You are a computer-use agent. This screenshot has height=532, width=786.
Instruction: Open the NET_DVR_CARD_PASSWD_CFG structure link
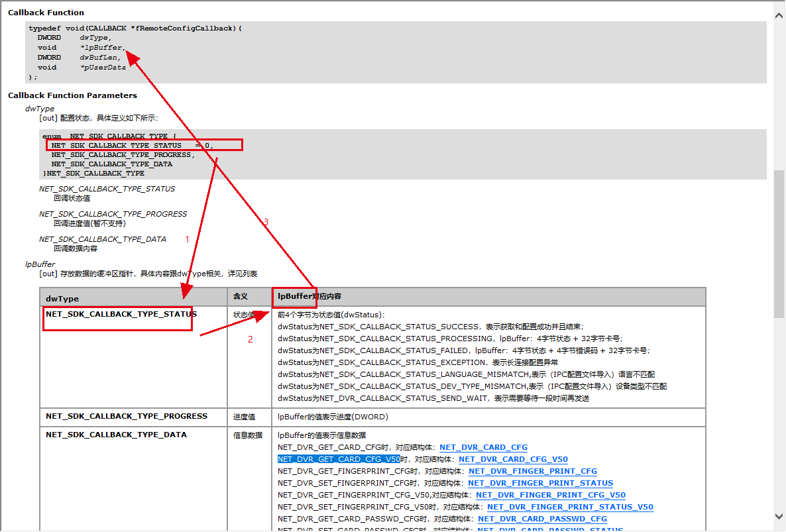click(542, 519)
